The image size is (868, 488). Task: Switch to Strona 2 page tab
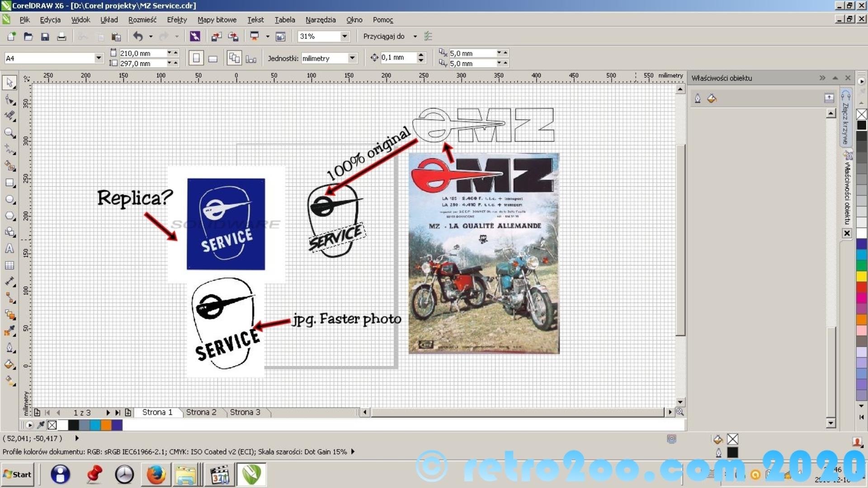201,412
